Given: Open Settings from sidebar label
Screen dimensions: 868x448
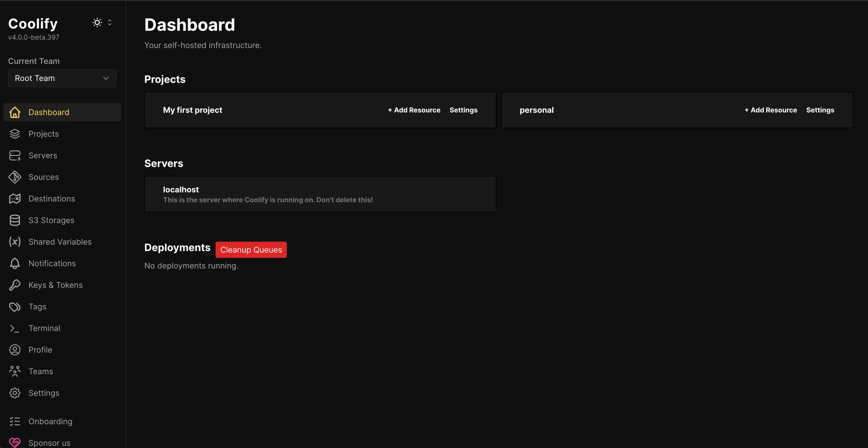Looking at the screenshot, I should (x=44, y=393).
